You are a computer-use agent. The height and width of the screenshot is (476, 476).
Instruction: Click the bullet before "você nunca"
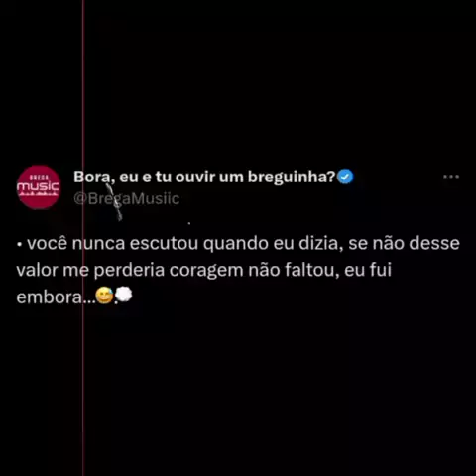(19, 245)
